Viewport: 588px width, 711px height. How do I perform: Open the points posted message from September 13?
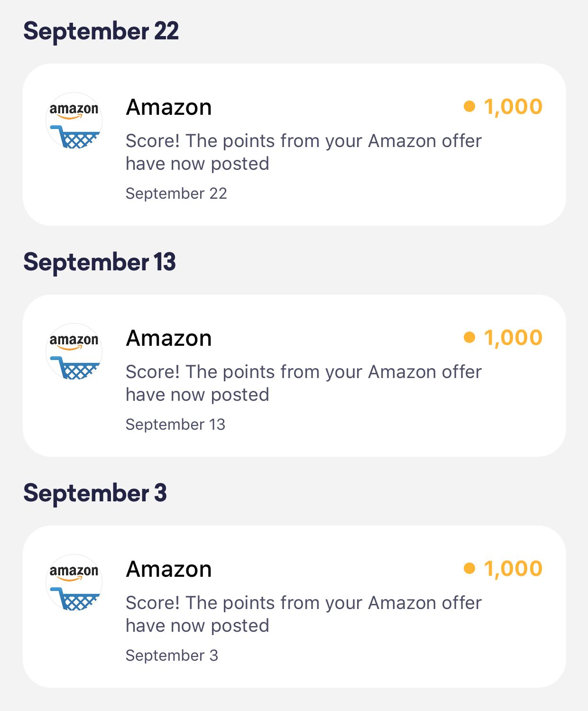point(303,383)
